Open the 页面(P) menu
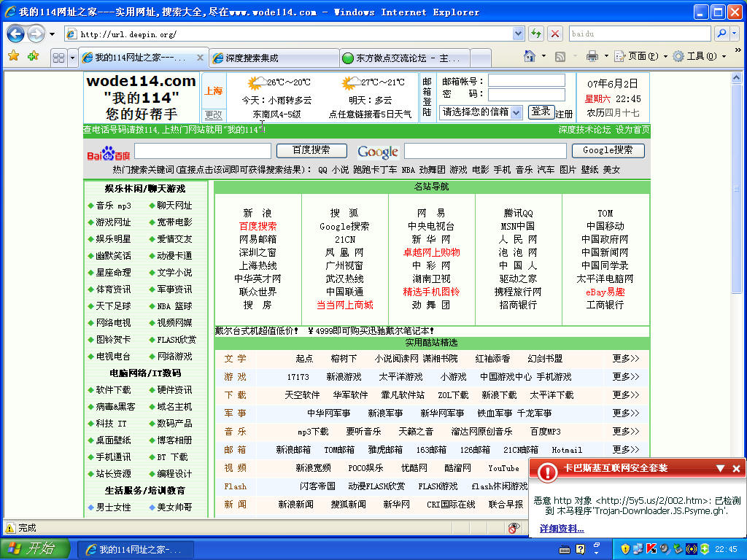747x560 pixels. pos(640,56)
